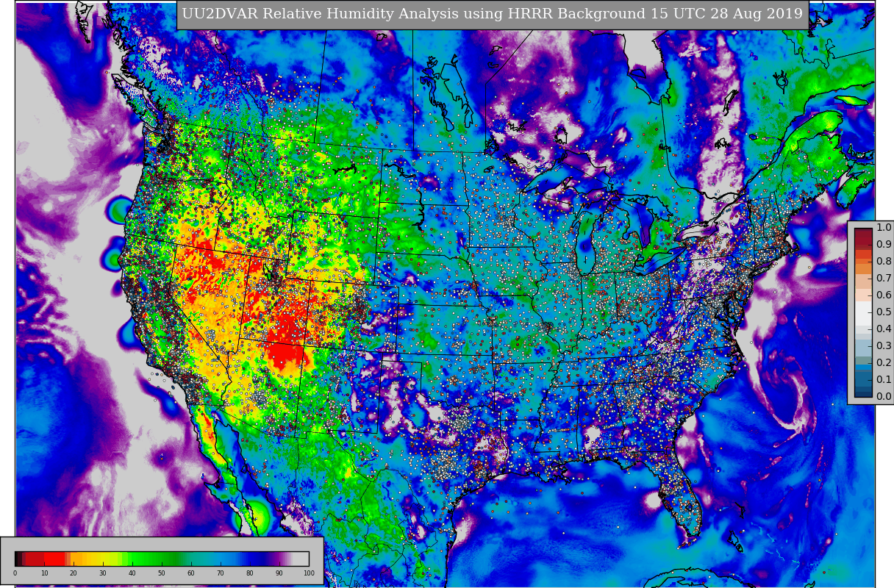Click the '90' tick label on humidity colorbar

[279, 573]
